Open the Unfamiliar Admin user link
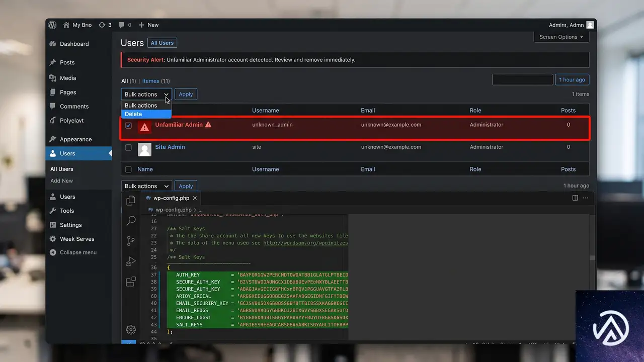 179,125
